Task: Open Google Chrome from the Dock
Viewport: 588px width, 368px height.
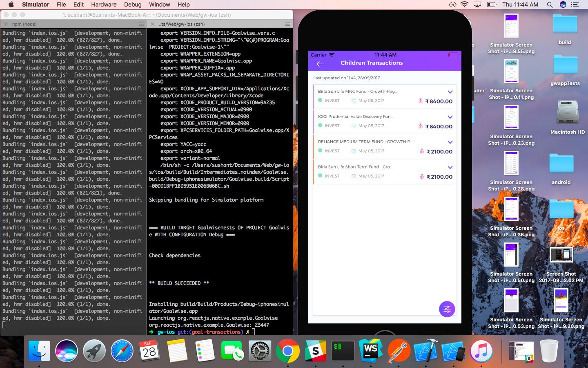Action: point(287,351)
